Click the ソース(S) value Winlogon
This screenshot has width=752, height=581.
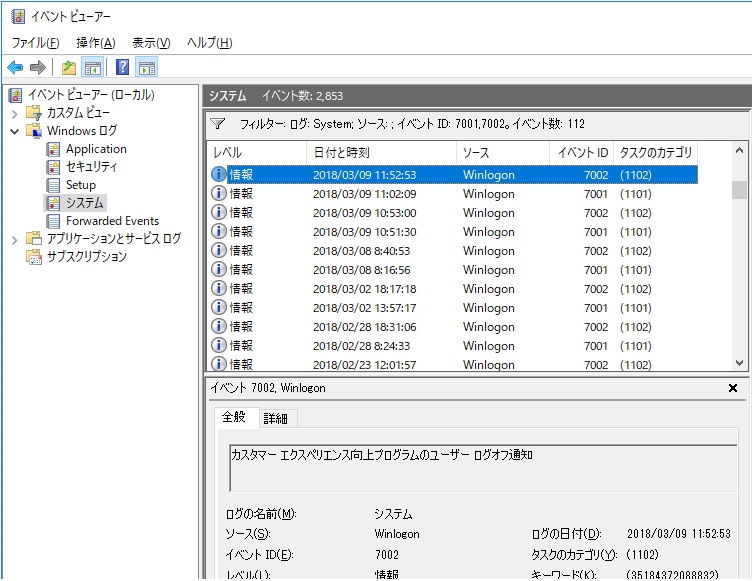tap(397, 534)
